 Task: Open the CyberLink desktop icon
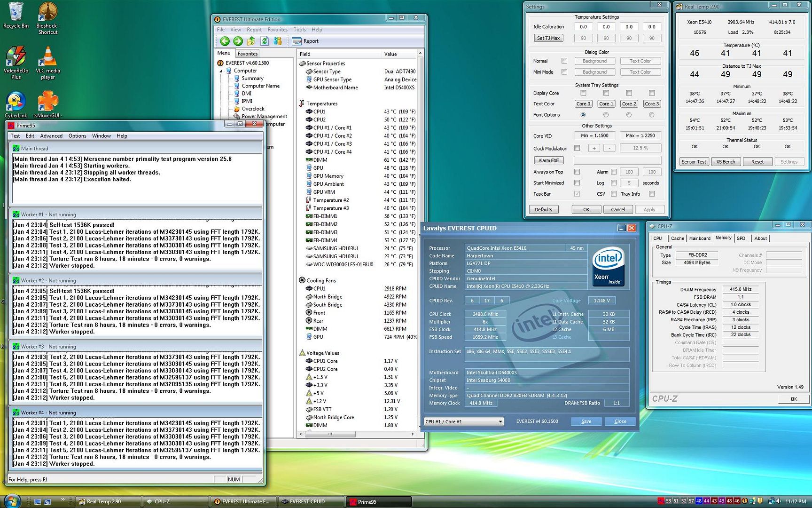point(16,104)
